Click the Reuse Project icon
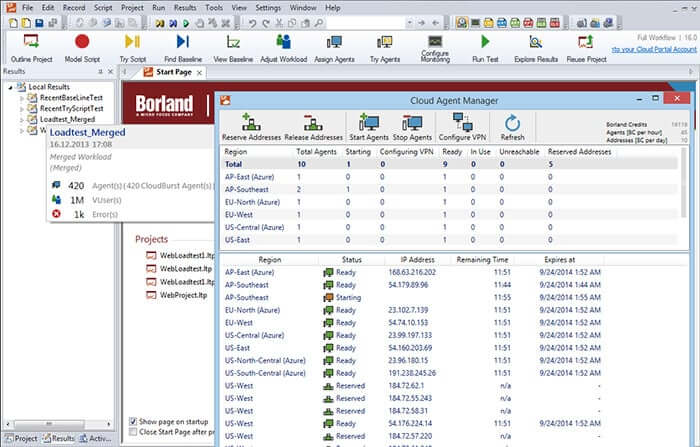The width and height of the screenshot is (700, 447). [586, 42]
